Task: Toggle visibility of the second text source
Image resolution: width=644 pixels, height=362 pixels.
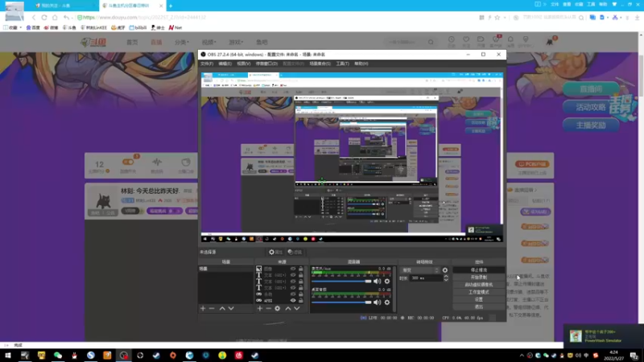Action: [293, 282]
